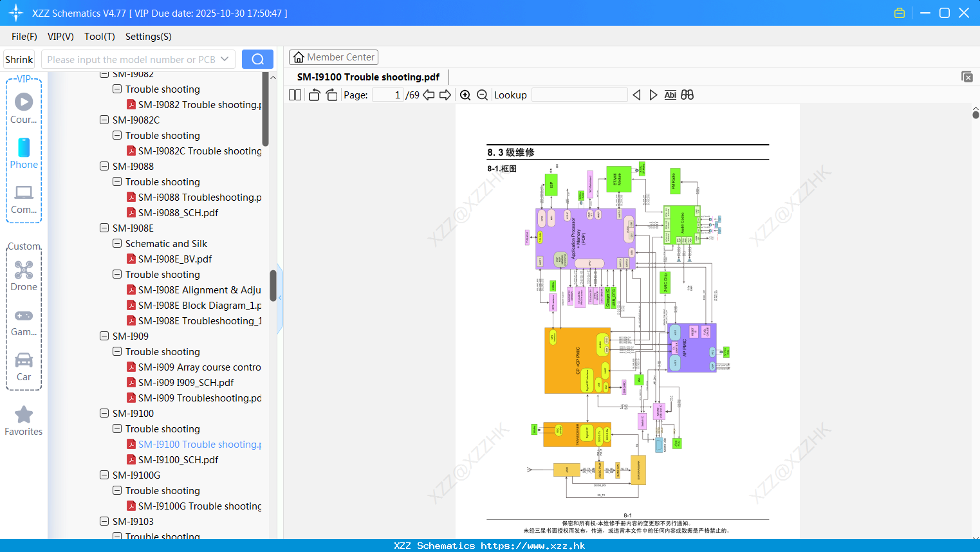This screenshot has width=980, height=552.
Task: Open SM-I9100_SCH.pdf file
Action: (178, 459)
